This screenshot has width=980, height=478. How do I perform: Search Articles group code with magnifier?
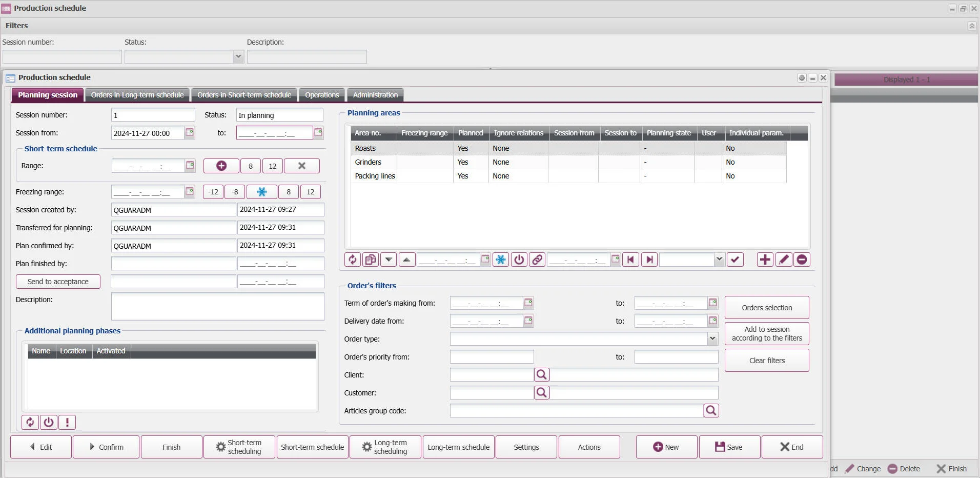click(x=711, y=410)
